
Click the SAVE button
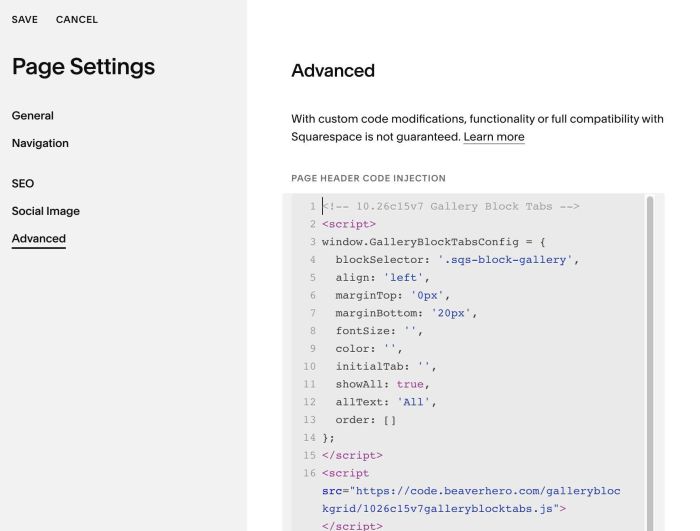(x=25, y=20)
